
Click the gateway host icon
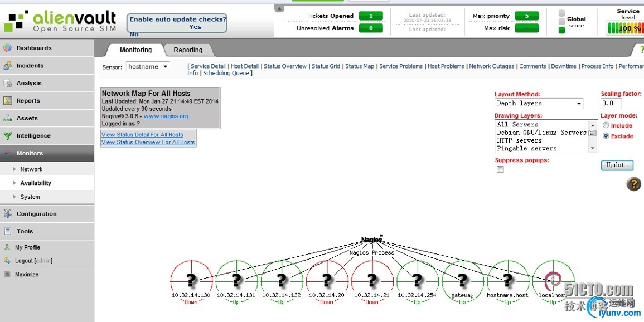pos(462,280)
